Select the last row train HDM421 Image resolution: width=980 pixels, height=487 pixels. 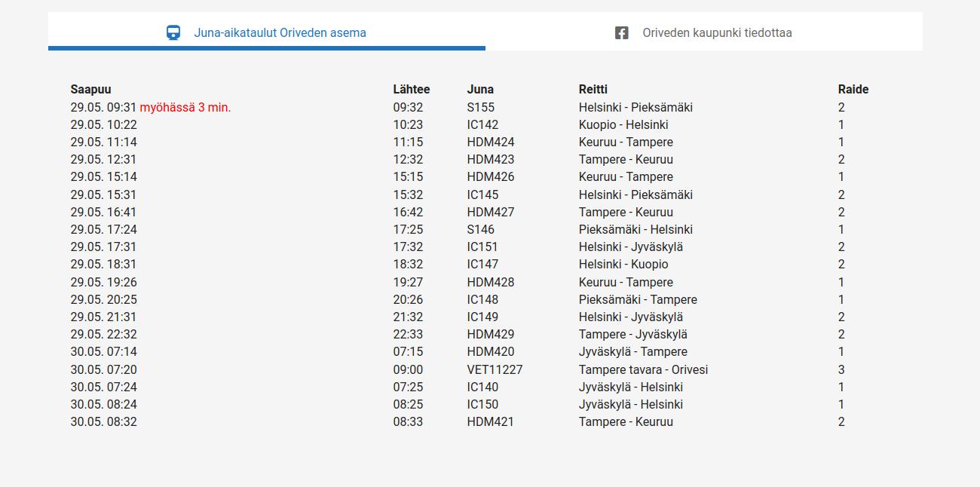(x=490, y=422)
